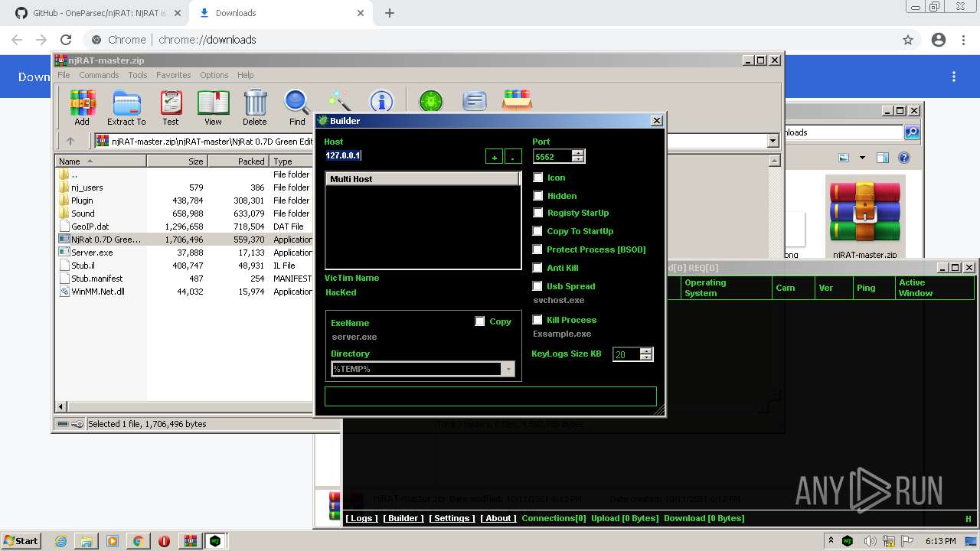Click the Host input field 127.0.0.1
Screen dimensions: 980x551
coord(403,155)
